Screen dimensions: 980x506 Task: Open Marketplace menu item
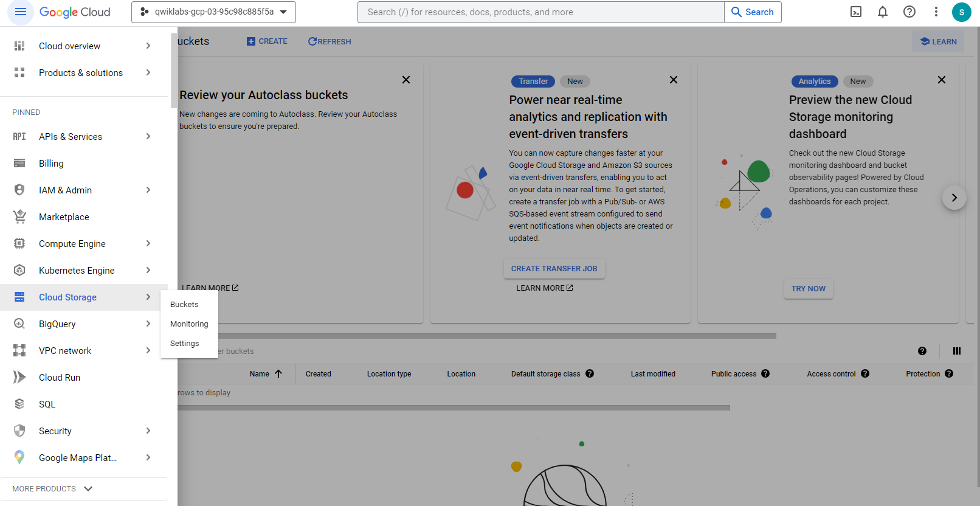pos(84,217)
